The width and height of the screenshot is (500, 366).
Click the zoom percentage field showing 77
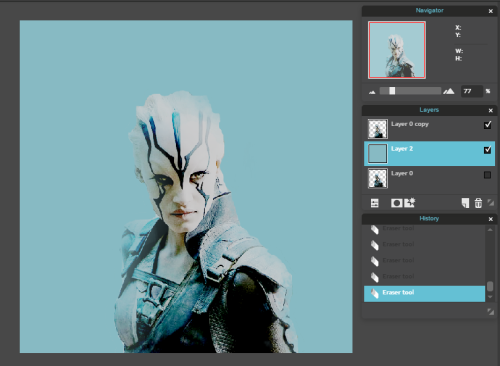[x=471, y=91]
